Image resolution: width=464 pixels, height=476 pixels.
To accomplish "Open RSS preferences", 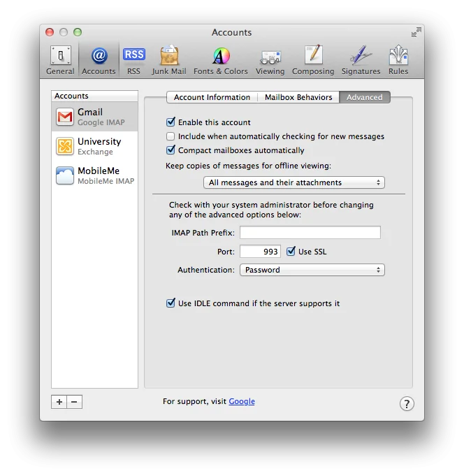I will click(x=133, y=60).
